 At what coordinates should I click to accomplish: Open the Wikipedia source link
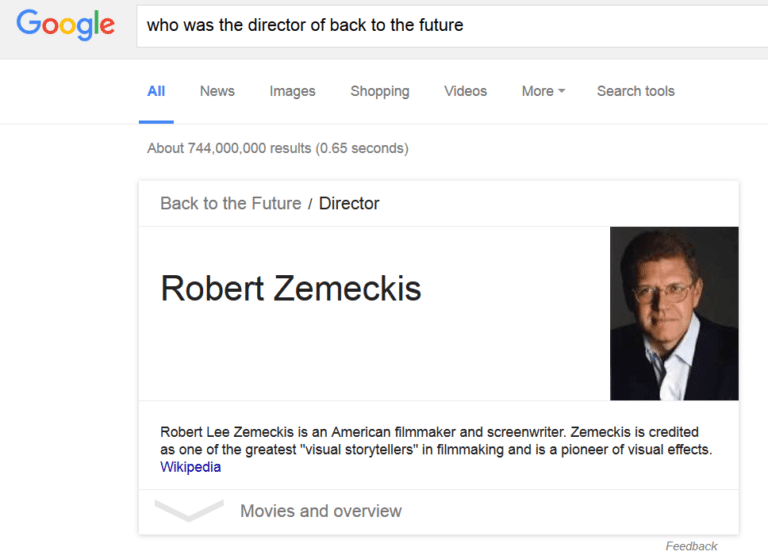click(190, 467)
